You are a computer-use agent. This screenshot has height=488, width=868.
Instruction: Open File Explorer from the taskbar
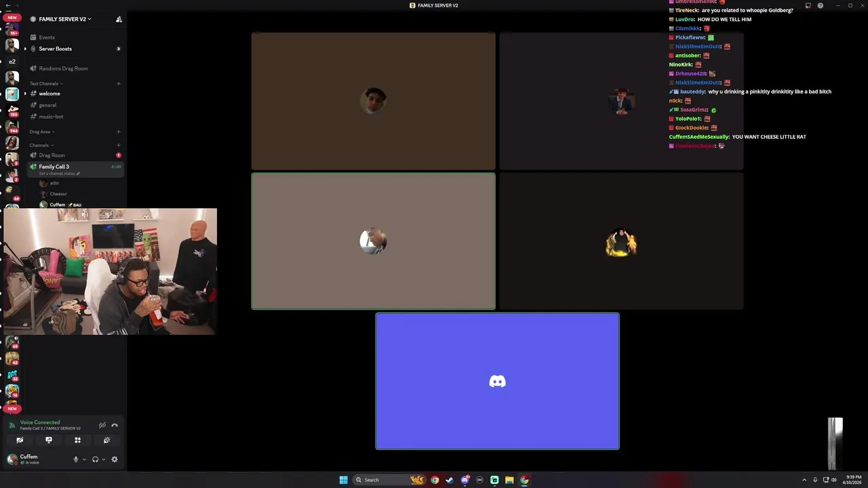pos(509,480)
